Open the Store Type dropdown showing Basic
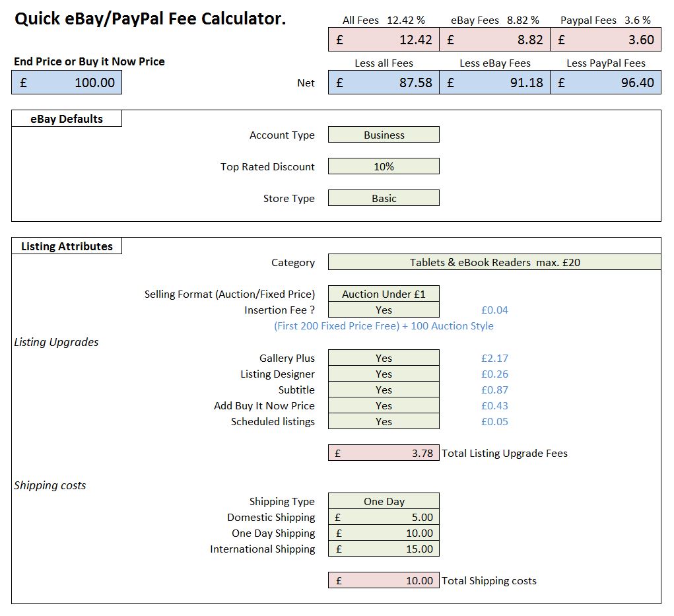Viewport: 674px width, 616px height. (384, 198)
